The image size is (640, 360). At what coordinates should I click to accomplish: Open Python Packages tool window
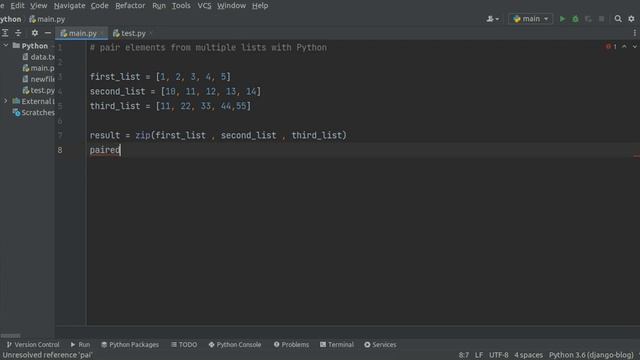coord(130,345)
